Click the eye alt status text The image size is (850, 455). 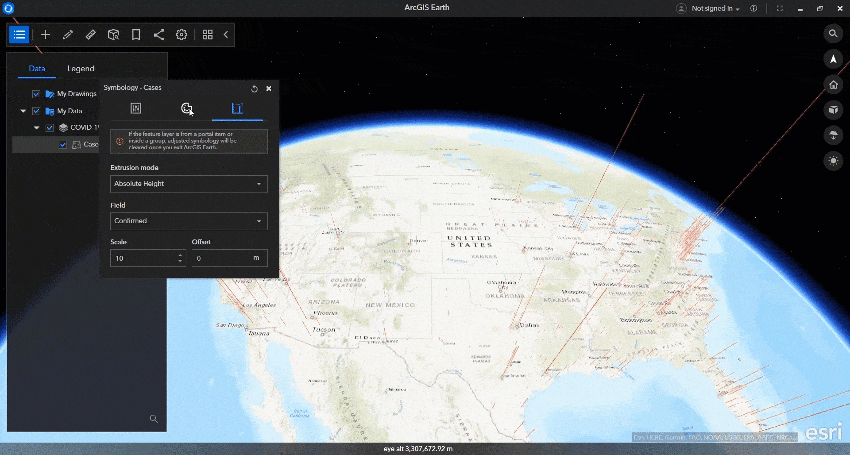[x=418, y=449]
